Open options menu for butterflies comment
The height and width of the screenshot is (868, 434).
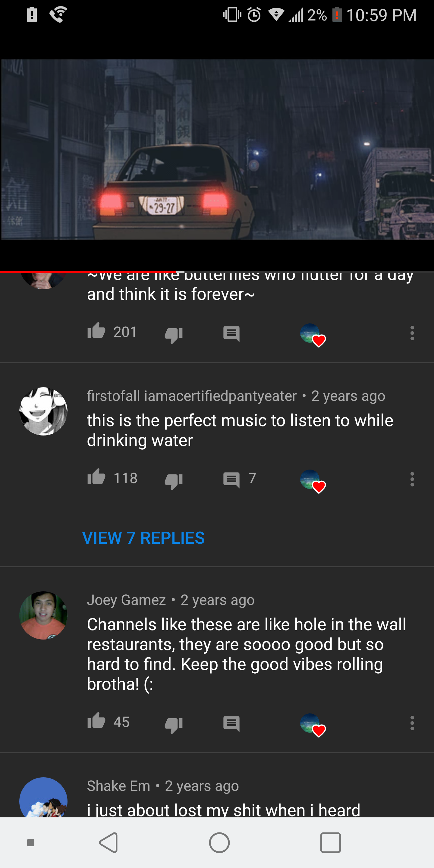[412, 333]
